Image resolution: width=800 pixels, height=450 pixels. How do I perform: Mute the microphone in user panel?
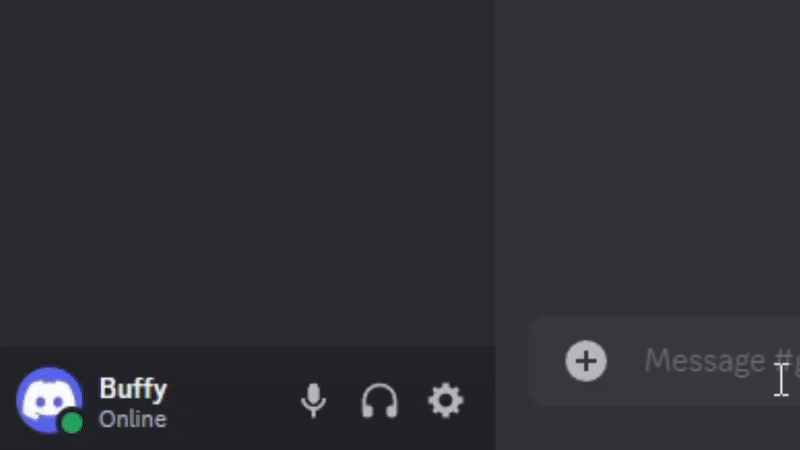(x=313, y=401)
